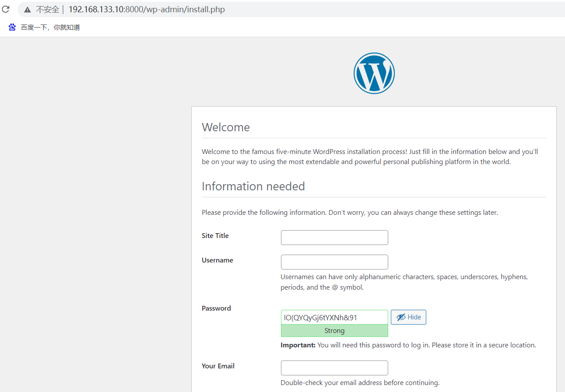
Task: Click the 不安全 security label
Action: click(x=47, y=10)
